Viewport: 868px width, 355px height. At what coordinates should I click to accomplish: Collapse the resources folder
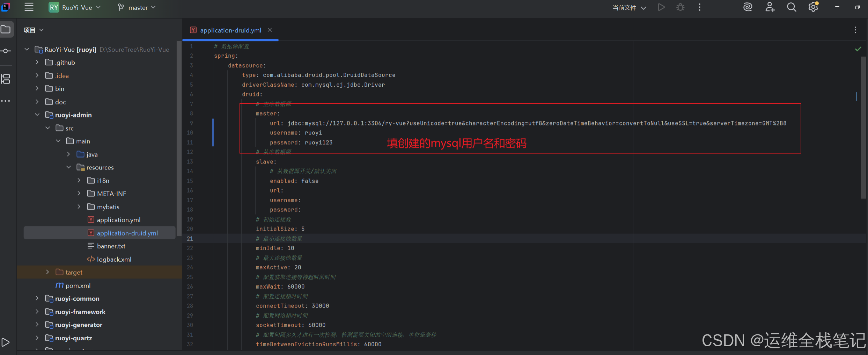coord(69,167)
